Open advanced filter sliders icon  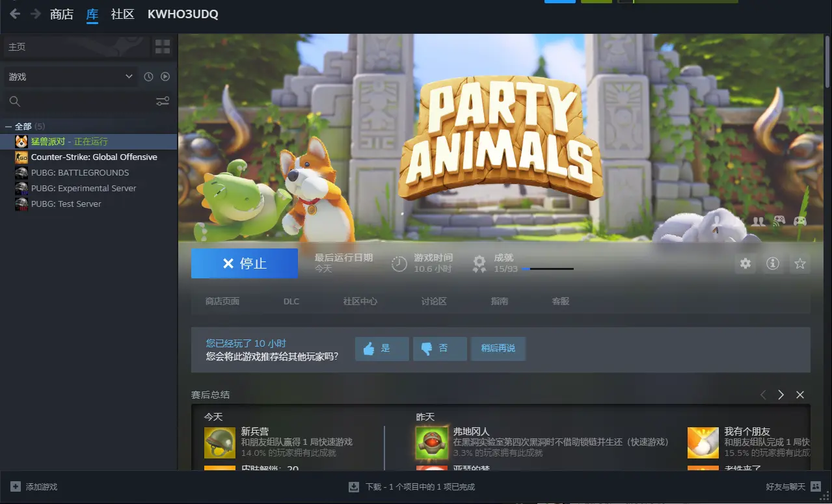pos(163,101)
